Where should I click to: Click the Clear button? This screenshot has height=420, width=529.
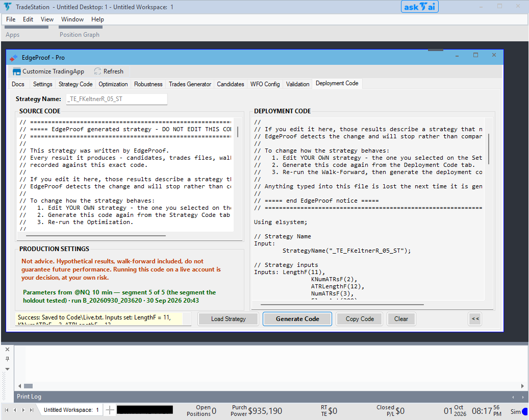click(401, 319)
